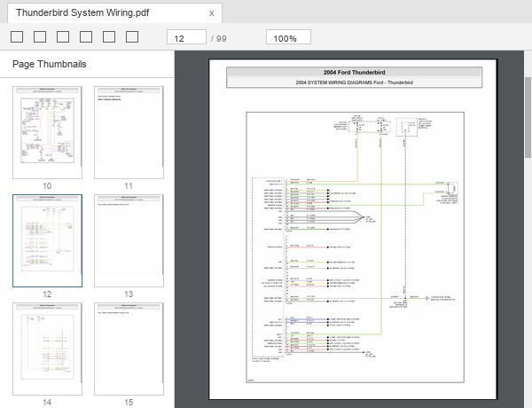Click the first toolbar square button
Image resolution: width=532 pixels, height=408 pixels.
pos(17,36)
